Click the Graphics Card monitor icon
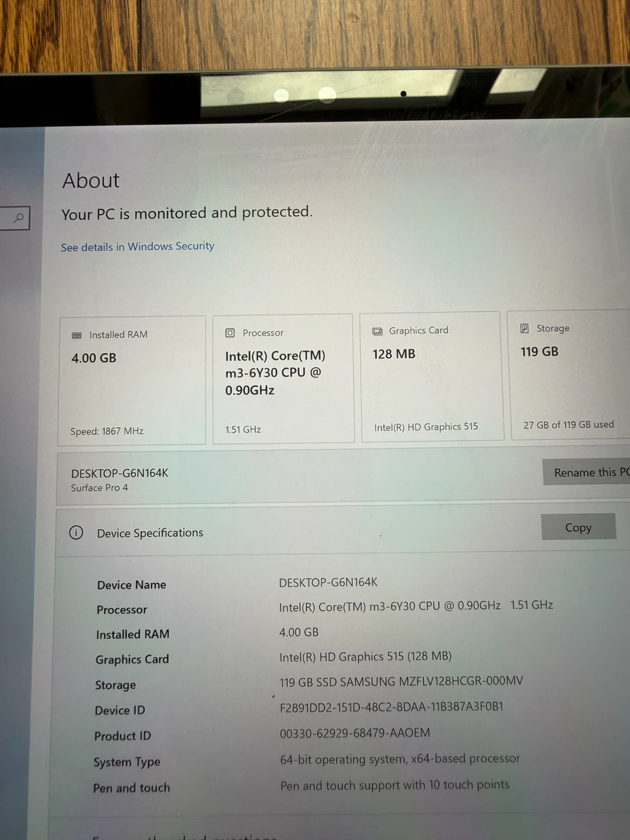This screenshot has width=630, height=840. pyautogui.click(x=377, y=331)
